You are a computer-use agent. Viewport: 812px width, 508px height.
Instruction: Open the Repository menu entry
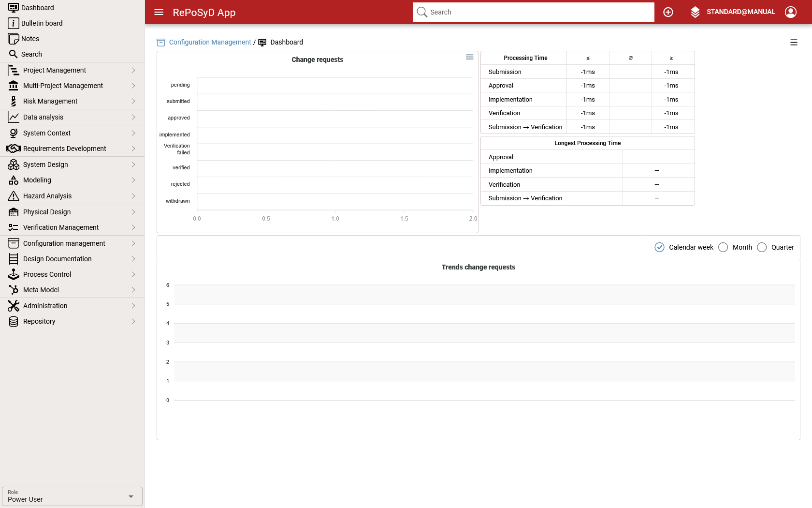pyautogui.click(x=72, y=321)
